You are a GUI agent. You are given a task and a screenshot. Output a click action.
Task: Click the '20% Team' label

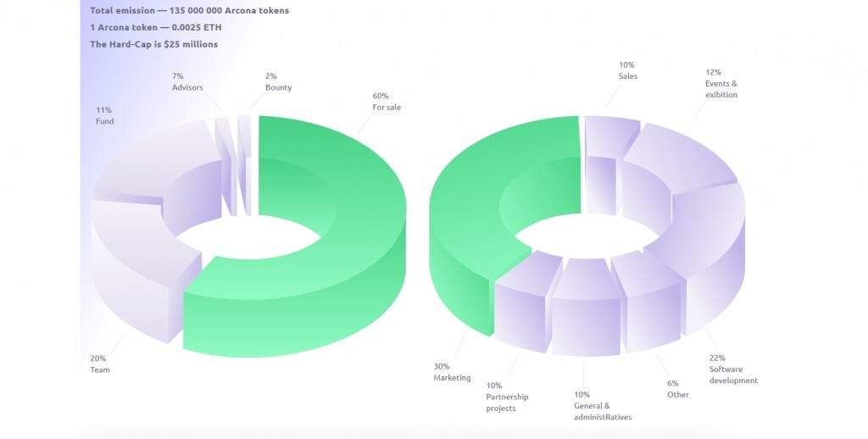100,364
